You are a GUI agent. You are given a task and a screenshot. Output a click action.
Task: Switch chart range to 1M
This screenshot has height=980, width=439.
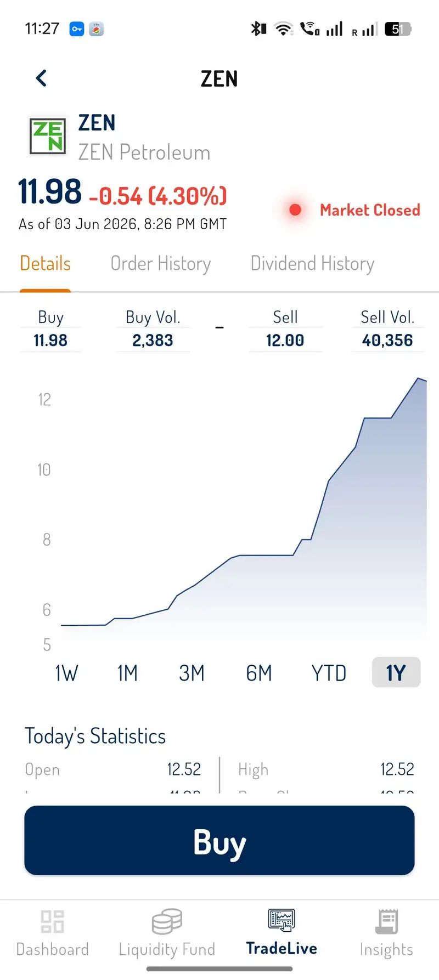[x=127, y=673]
